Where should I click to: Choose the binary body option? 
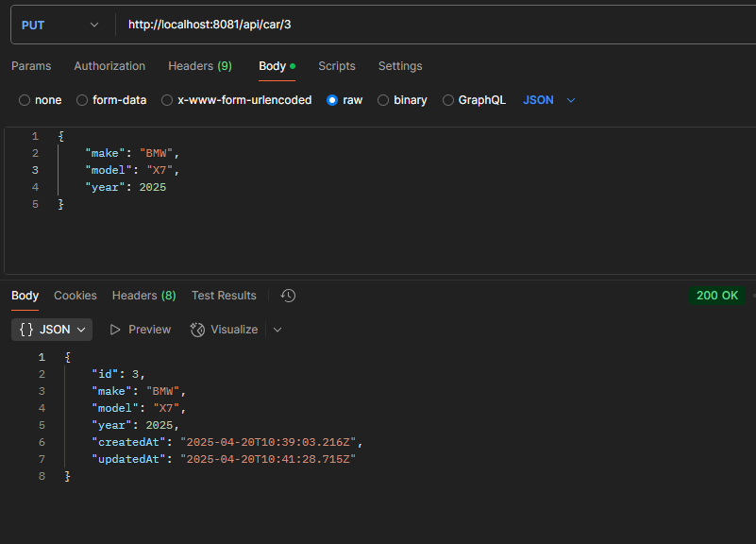point(383,100)
